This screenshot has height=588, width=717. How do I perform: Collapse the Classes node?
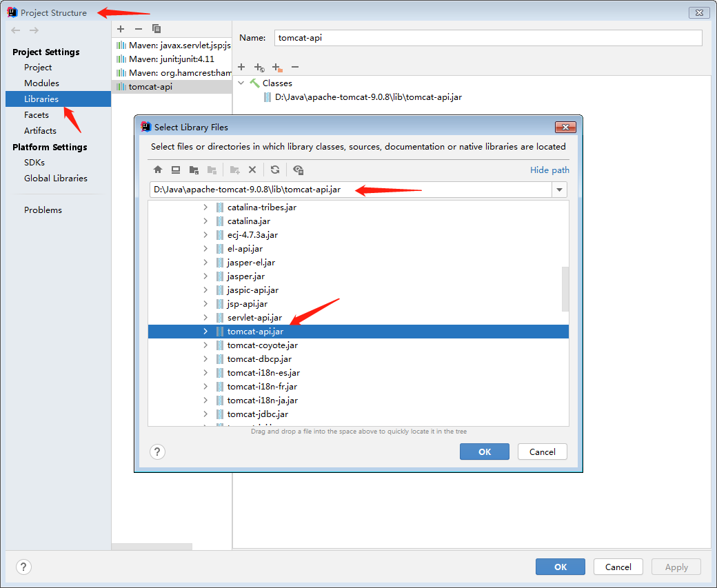click(x=241, y=83)
